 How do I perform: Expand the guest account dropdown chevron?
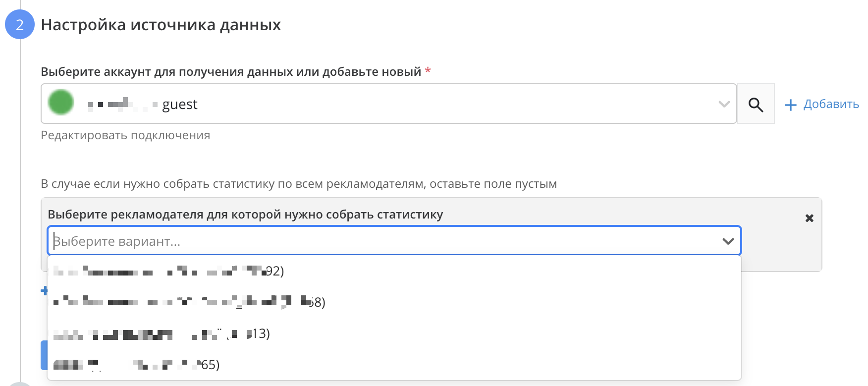724,104
